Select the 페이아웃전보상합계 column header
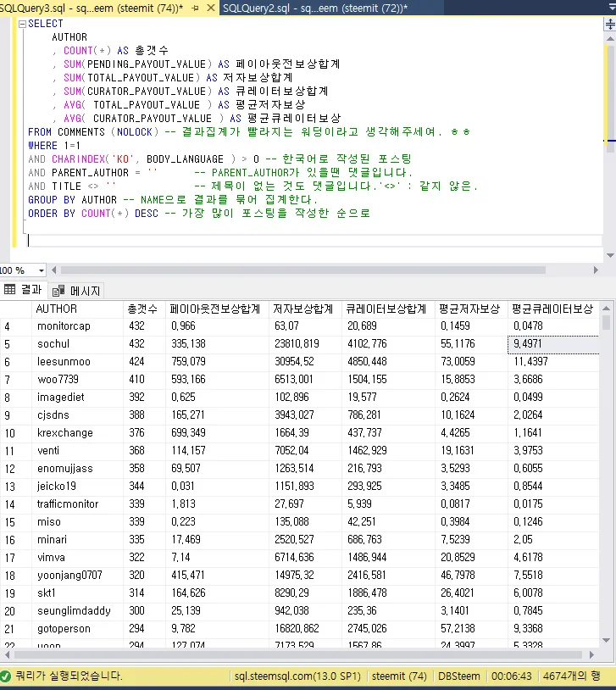 pyautogui.click(x=217, y=309)
